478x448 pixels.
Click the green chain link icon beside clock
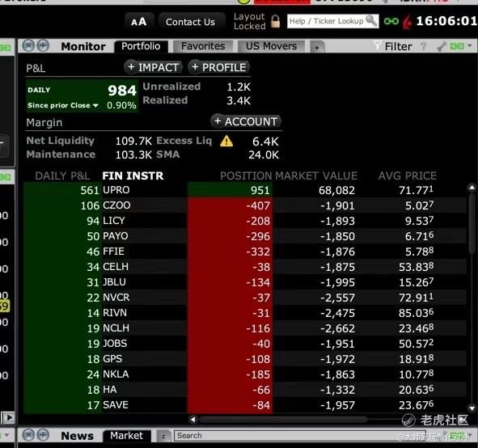click(391, 21)
